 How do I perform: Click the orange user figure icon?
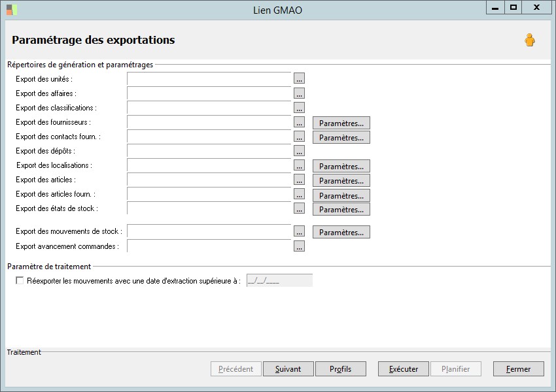(x=530, y=40)
